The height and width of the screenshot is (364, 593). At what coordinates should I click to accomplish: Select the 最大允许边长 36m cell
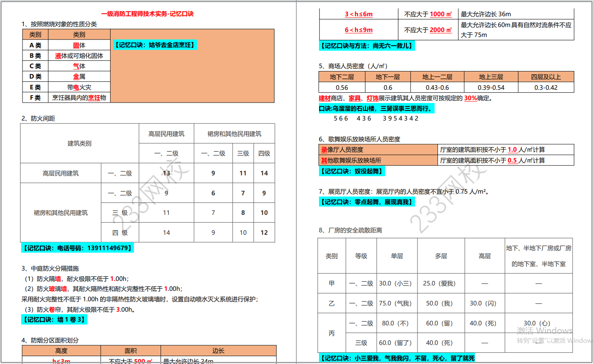pyautogui.click(x=516, y=14)
